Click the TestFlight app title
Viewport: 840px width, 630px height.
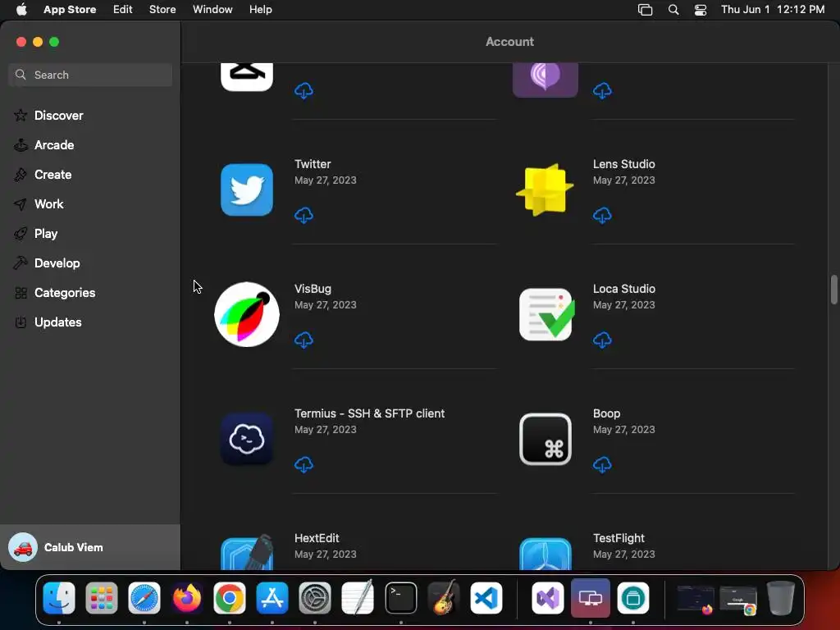[619, 538]
